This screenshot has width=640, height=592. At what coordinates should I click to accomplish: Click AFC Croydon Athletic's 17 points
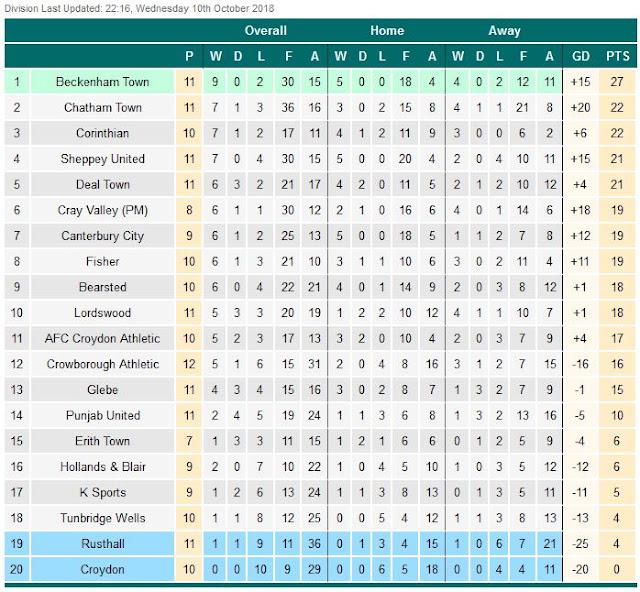pyautogui.click(x=617, y=338)
